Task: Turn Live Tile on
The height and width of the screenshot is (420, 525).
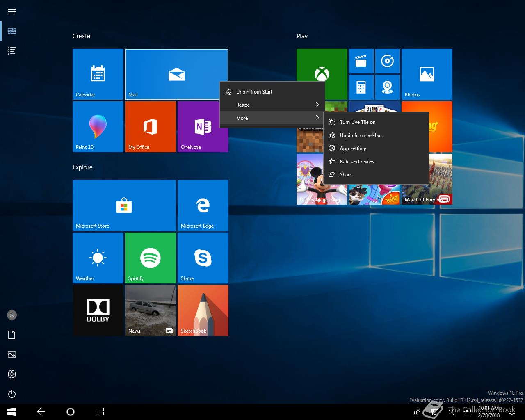Action: click(x=376, y=122)
